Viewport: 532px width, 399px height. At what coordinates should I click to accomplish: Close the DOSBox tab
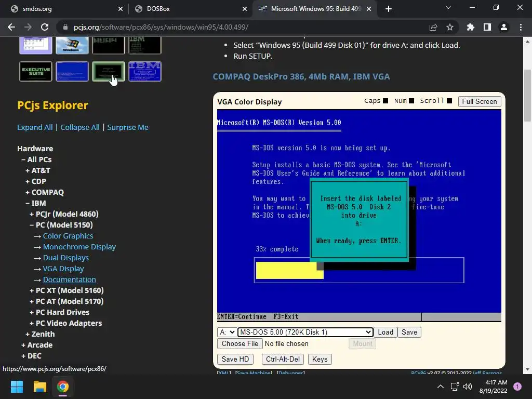(245, 9)
